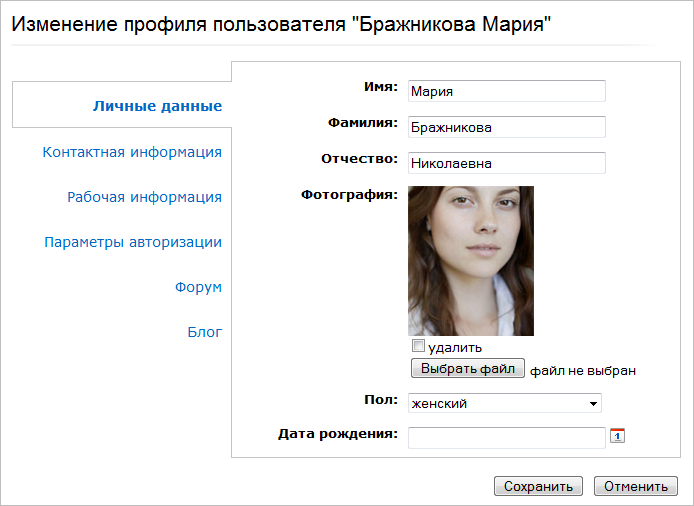Focus the "Имя" field containing Мария

click(507, 91)
